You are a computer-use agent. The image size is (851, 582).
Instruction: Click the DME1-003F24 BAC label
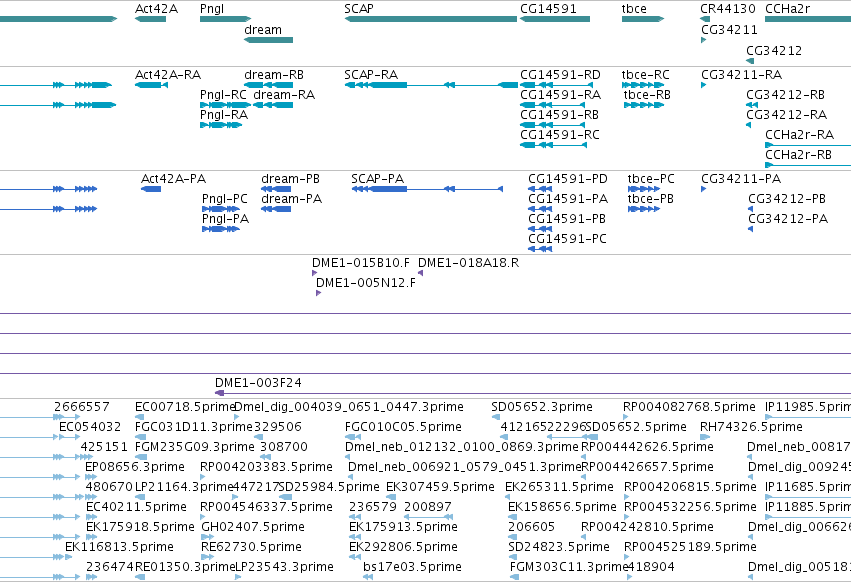point(258,383)
